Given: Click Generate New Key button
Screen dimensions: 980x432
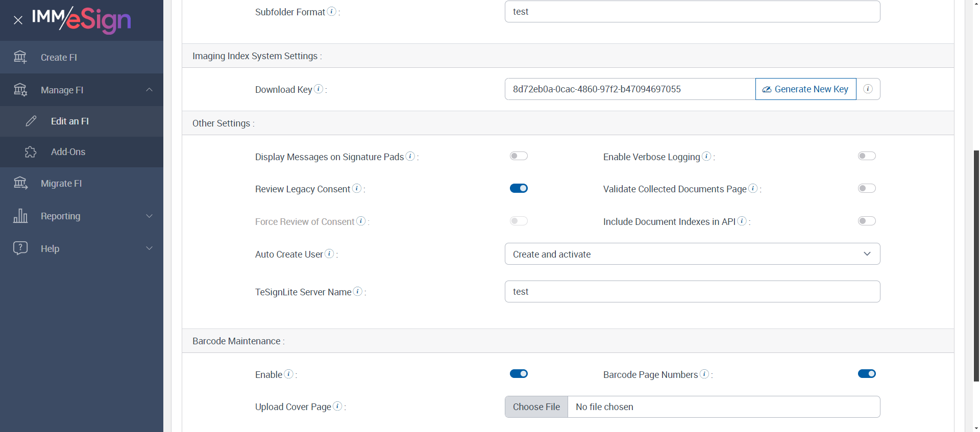Looking at the screenshot, I should 805,89.
